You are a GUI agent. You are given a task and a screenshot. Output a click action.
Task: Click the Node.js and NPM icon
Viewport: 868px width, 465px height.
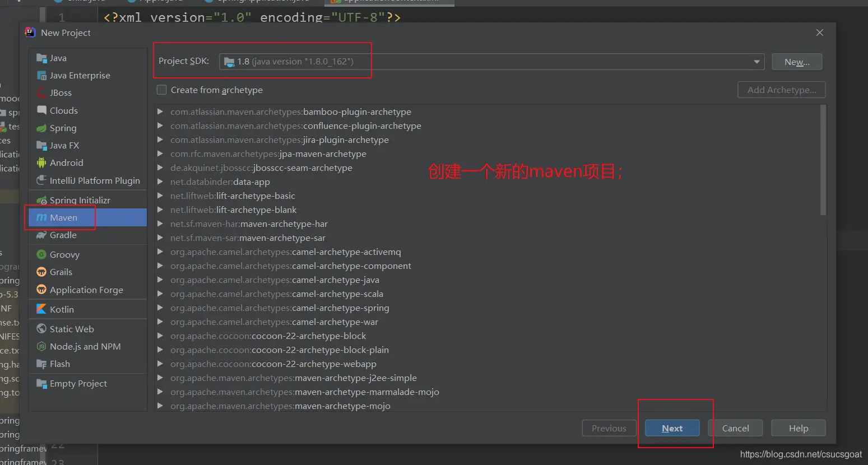click(x=41, y=346)
